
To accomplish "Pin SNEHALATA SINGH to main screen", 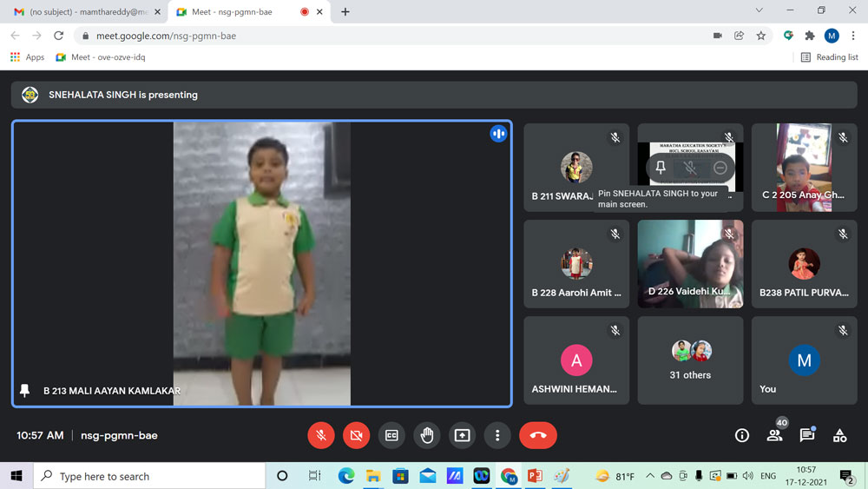I will [661, 168].
